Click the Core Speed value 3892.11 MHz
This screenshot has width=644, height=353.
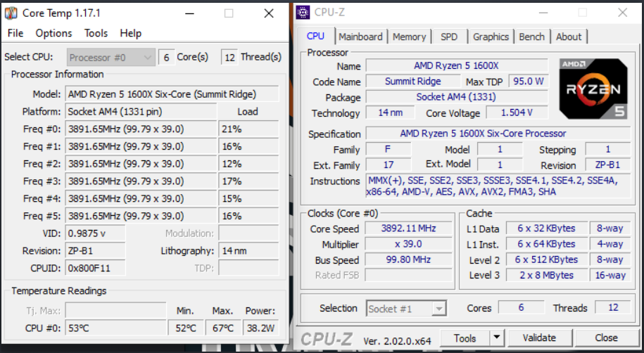pos(408,229)
